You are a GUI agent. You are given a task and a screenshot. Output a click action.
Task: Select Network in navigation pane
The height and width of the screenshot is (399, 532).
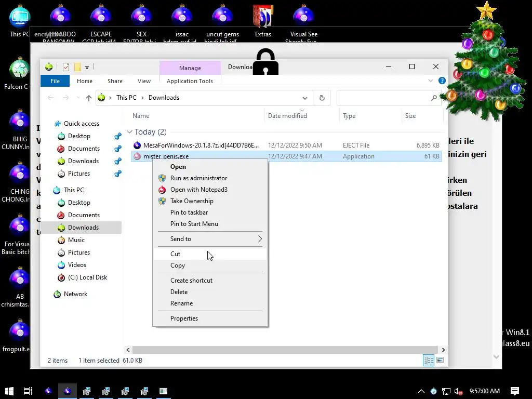[75, 294]
